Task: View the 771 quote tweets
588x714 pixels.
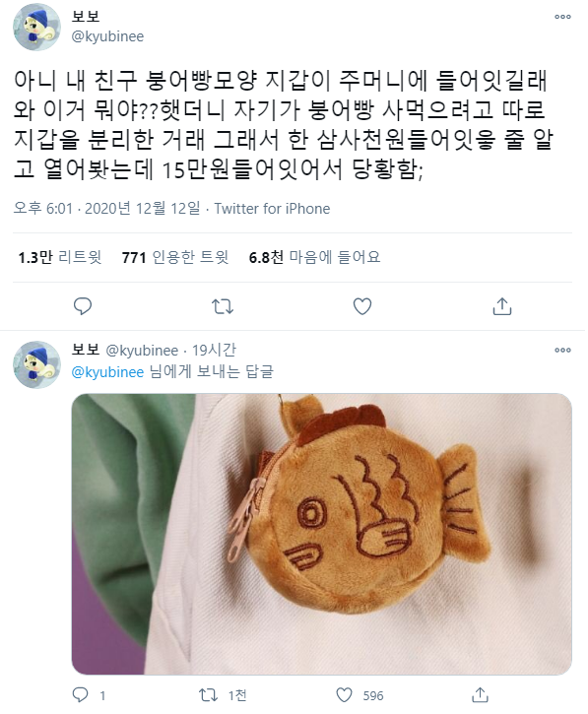Action: coord(175,257)
